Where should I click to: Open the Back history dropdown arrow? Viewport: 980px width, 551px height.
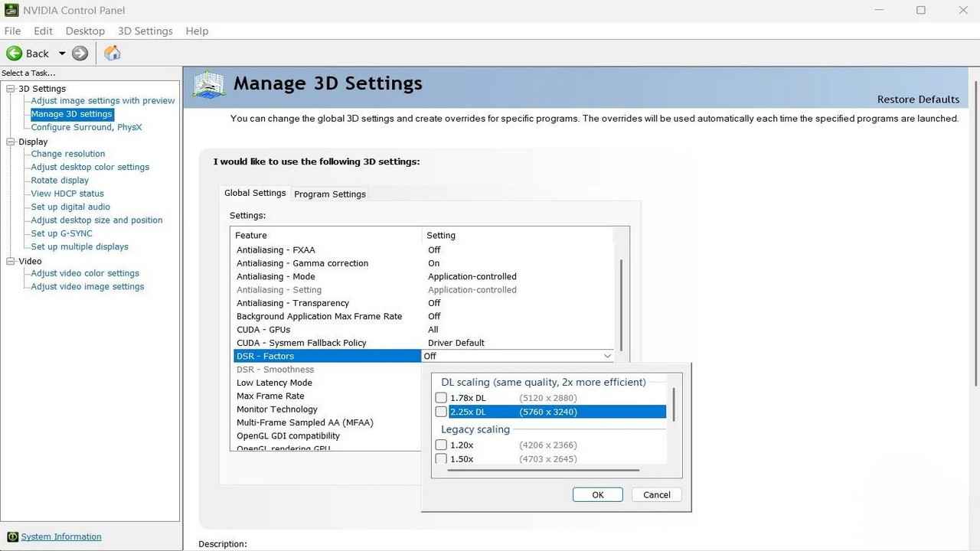(62, 54)
